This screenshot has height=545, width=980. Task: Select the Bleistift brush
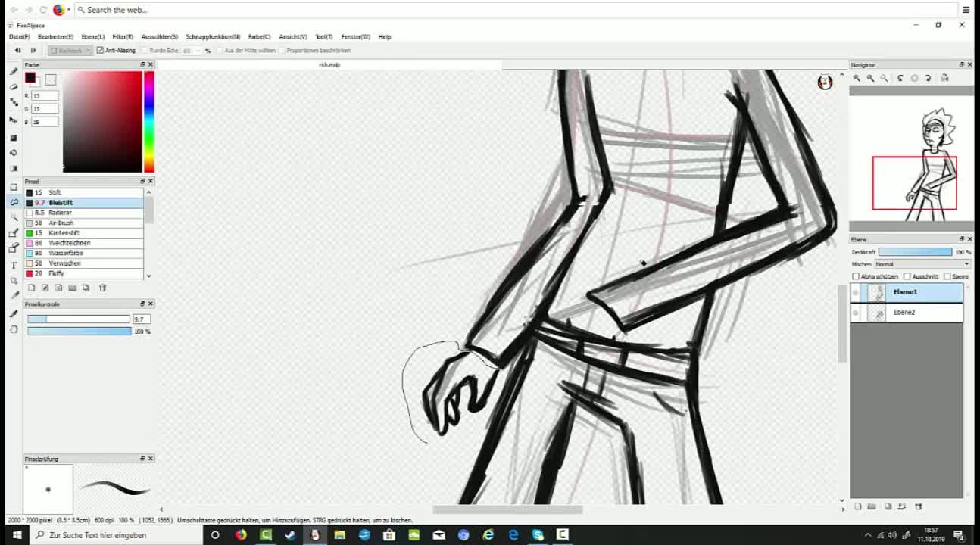(83, 203)
